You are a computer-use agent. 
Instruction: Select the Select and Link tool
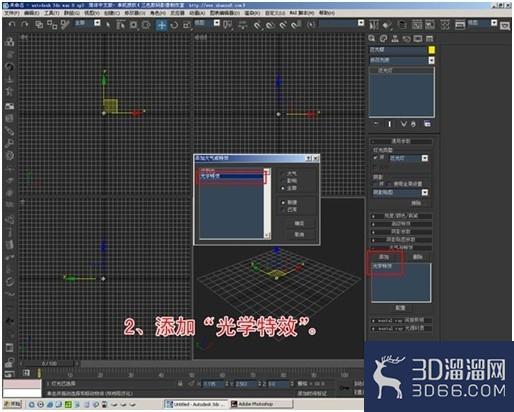point(39,25)
